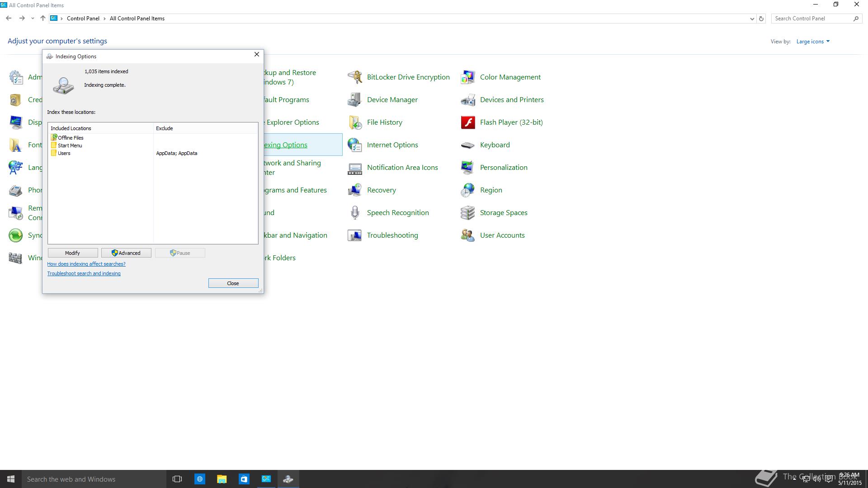Viewport: 868px width, 488px height.
Task: Open the Region globe icon
Action: click(468, 190)
